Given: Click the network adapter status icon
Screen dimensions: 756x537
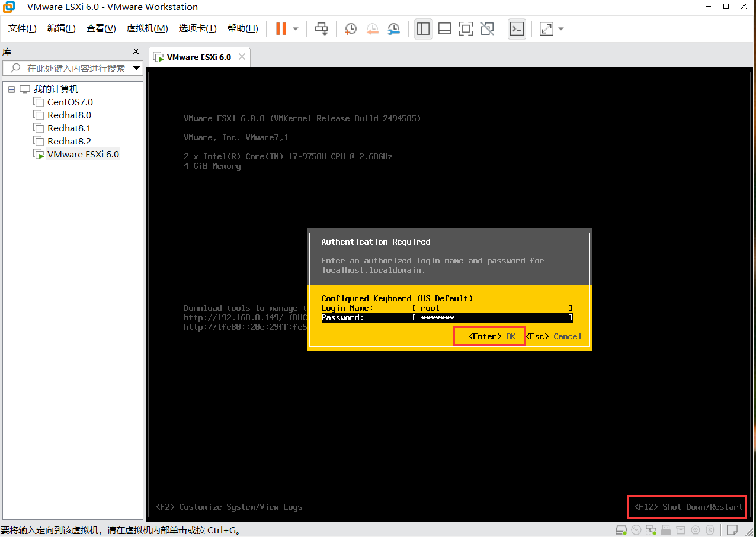Looking at the screenshot, I should [x=652, y=529].
